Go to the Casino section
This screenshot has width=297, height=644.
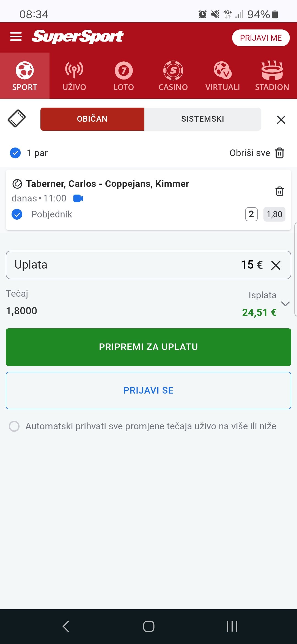(173, 76)
